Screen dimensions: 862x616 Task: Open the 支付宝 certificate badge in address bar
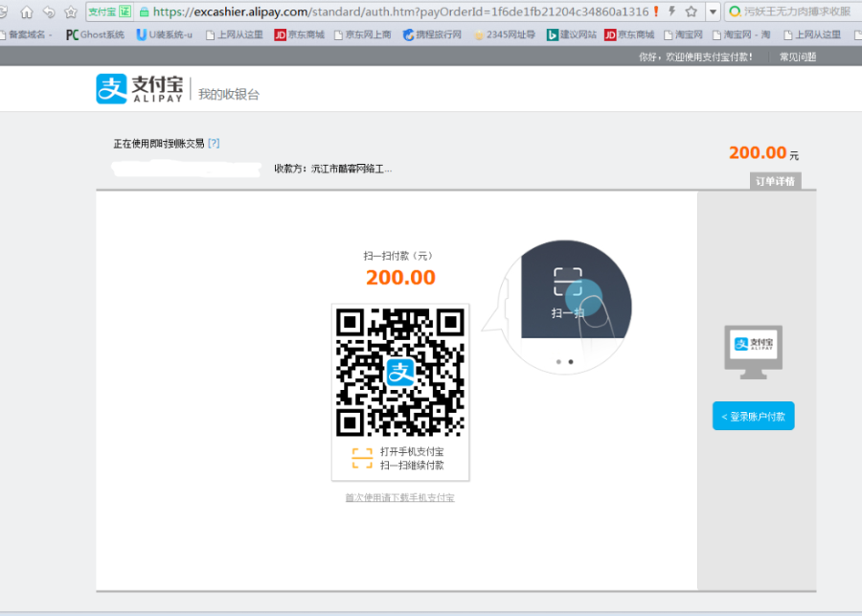point(110,11)
